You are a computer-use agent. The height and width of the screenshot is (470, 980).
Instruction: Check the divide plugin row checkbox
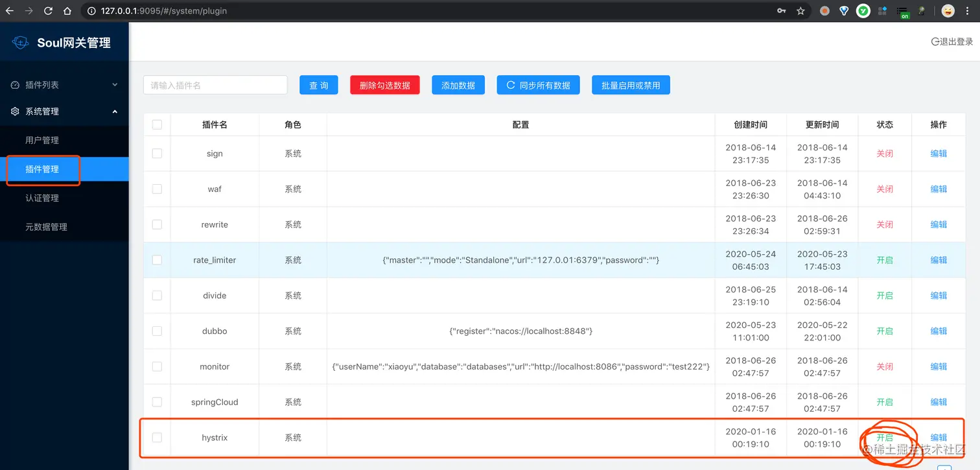[157, 296]
